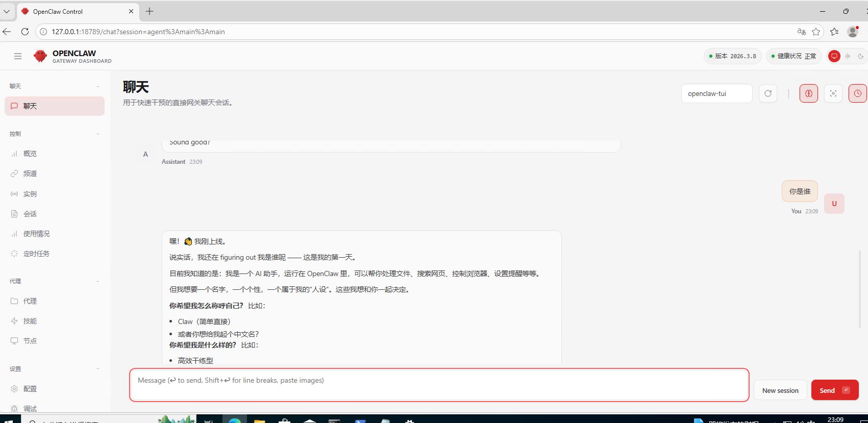Viewport: 868px width, 423px height.
Task: Open the 节点 (Nodes) sidebar item
Action: click(30, 341)
